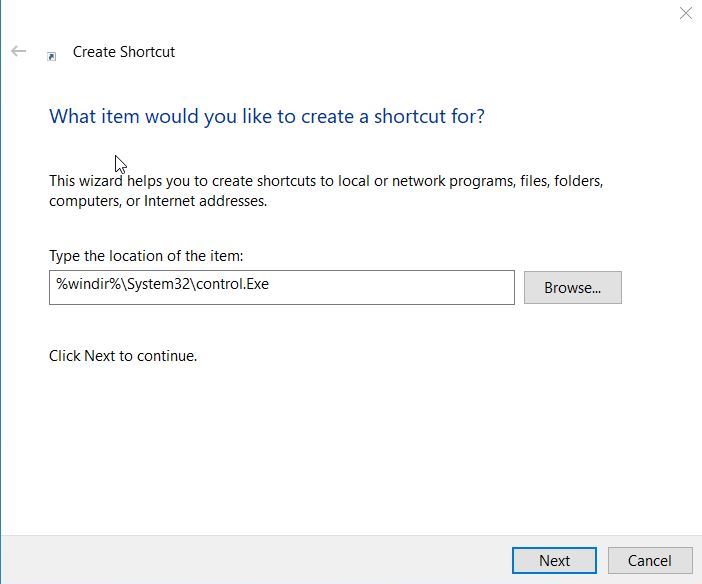Focus the item location text field
Image resolution: width=702 pixels, height=584 pixels.
tap(282, 288)
